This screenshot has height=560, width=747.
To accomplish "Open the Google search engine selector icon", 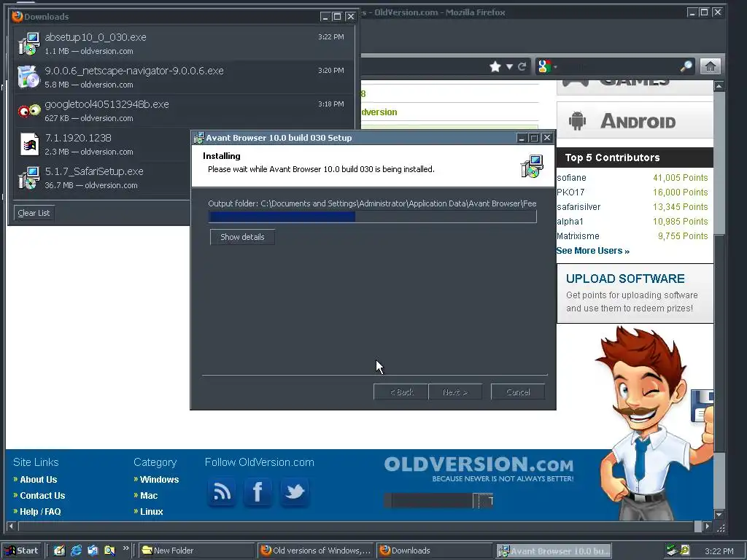I will tap(544, 66).
